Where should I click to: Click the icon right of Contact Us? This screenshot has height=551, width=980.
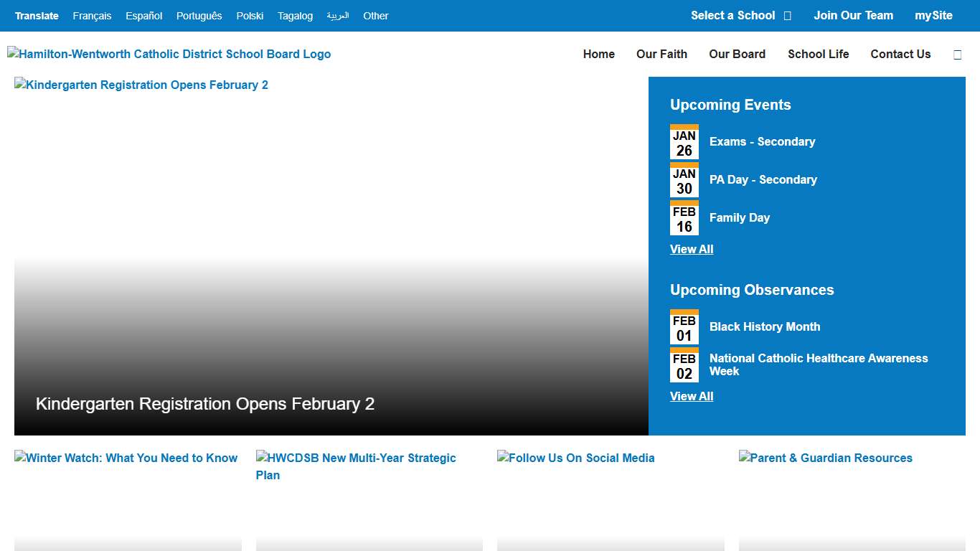957,55
